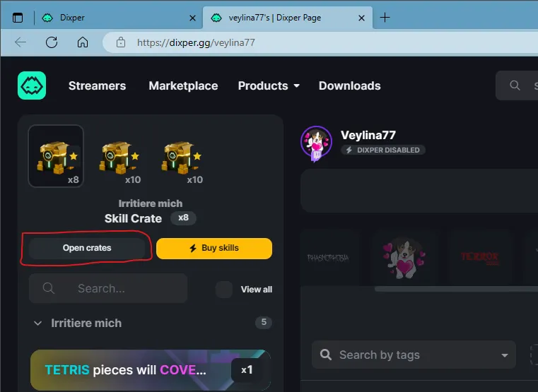Click the browser address bar URL
538x392 pixels.
coord(196,42)
